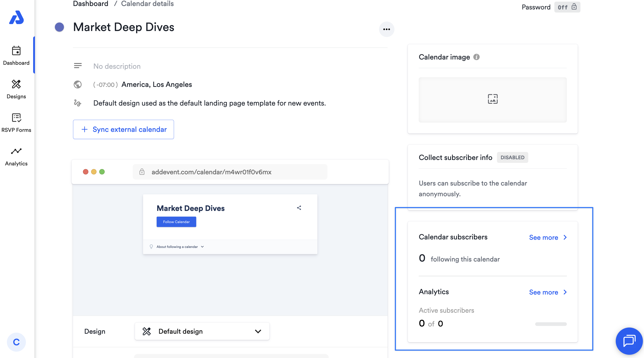Click the share icon on calendar preview

[299, 208]
